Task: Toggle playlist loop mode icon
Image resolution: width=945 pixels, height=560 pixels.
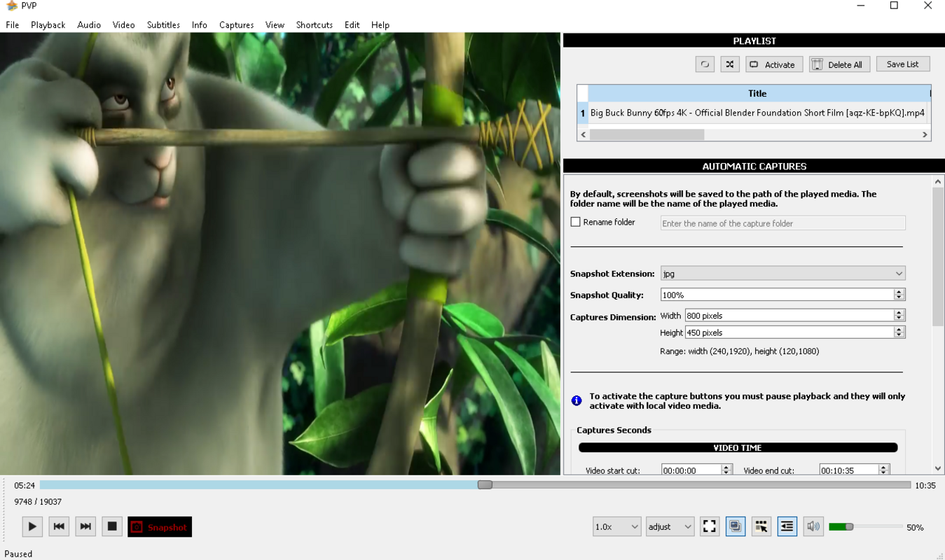Action: click(705, 64)
